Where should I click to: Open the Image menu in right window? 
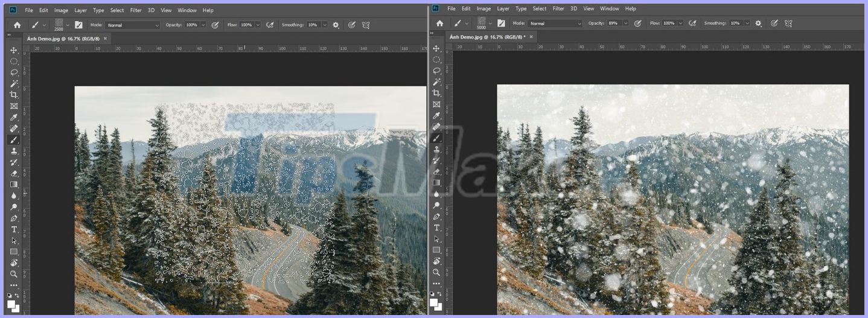(483, 8)
